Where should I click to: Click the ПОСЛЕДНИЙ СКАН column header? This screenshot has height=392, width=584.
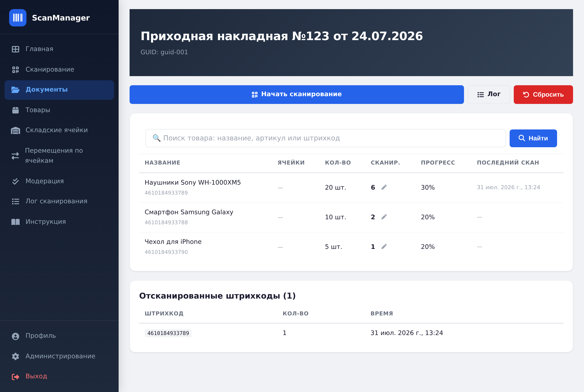(508, 162)
